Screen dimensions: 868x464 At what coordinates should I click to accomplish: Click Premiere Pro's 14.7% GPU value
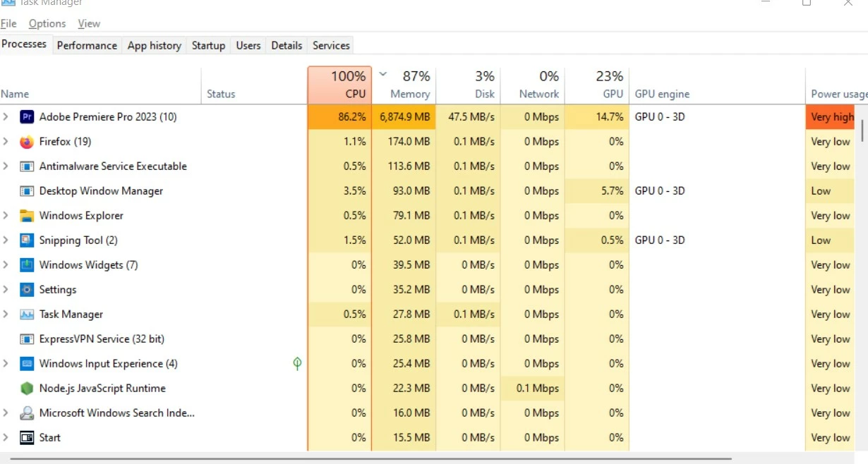point(597,117)
